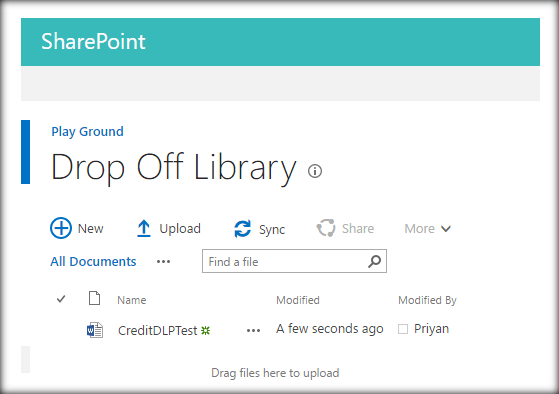
Task: Click the New document plus icon
Action: coord(61,228)
